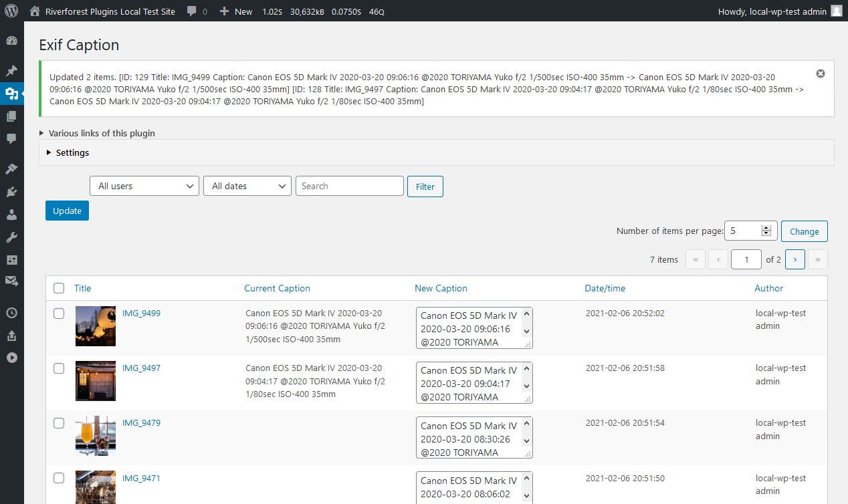Open the Pages sidebar icon
This screenshot has height=504, width=848.
pyautogui.click(x=11, y=116)
